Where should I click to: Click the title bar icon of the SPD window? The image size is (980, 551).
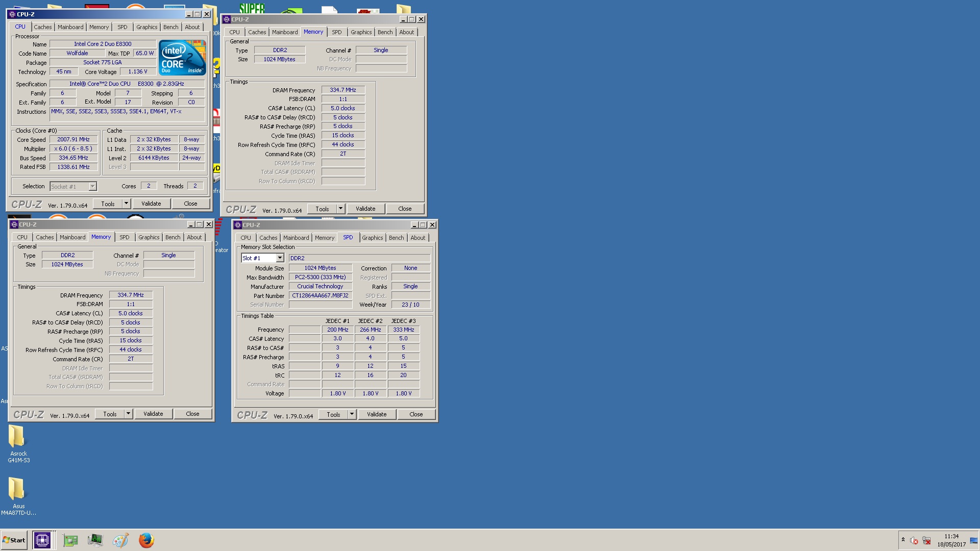[237, 225]
